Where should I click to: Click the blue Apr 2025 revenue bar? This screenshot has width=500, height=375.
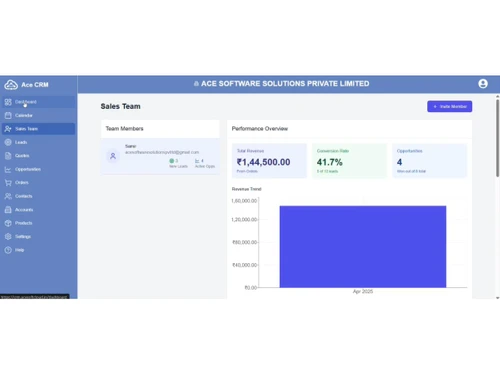(363, 247)
